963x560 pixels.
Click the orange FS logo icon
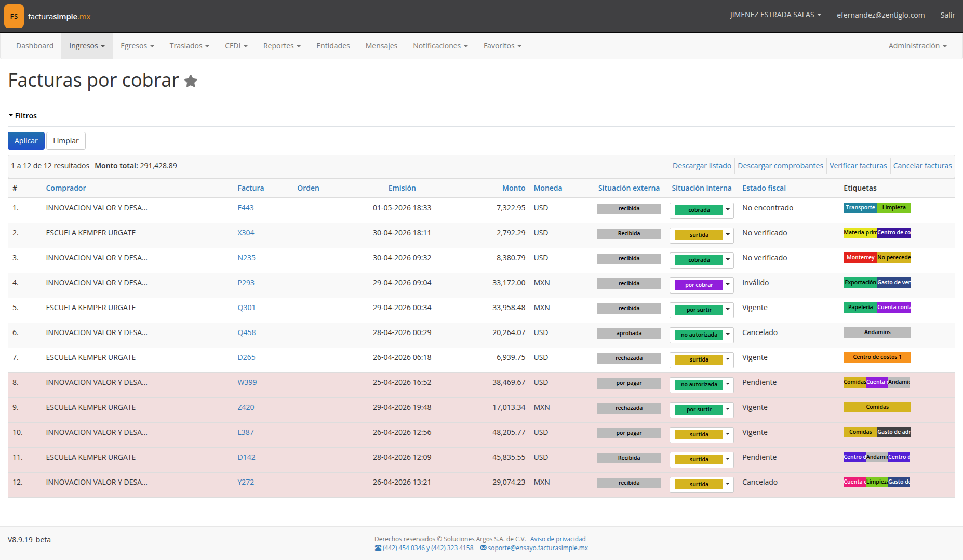14,16
